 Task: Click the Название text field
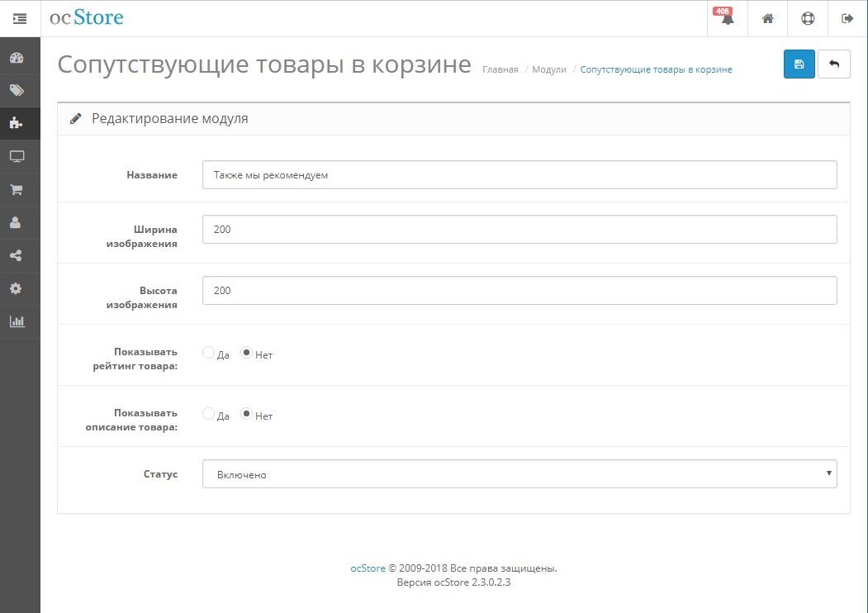coord(519,175)
